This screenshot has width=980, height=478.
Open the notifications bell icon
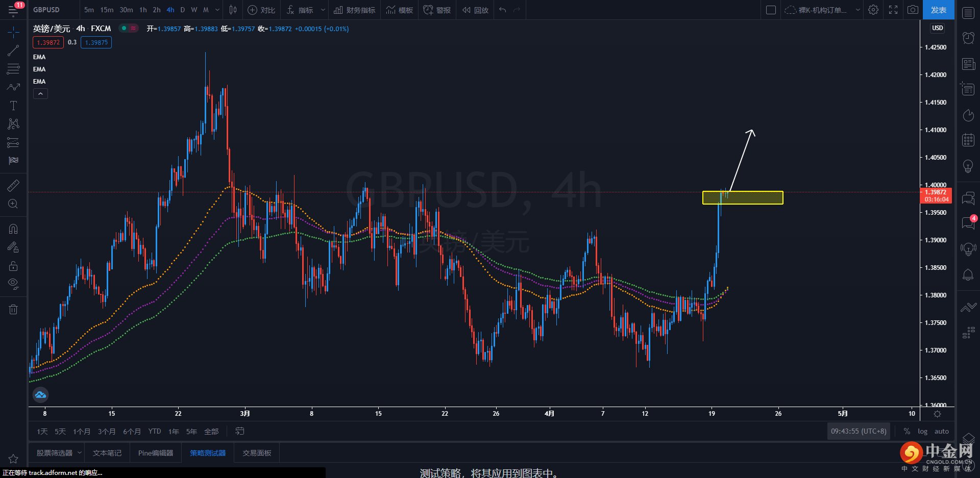pyautogui.click(x=968, y=274)
